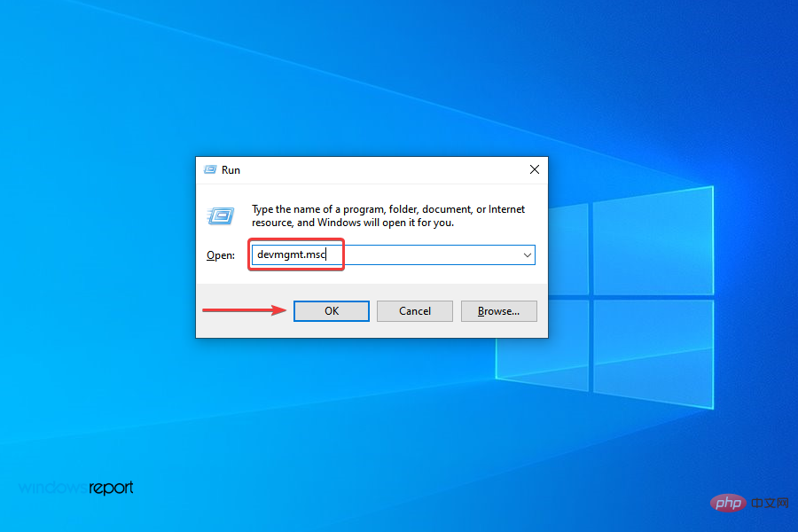Dismiss the dialog with Cancel
This screenshot has height=532, width=798.
click(414, 310)
